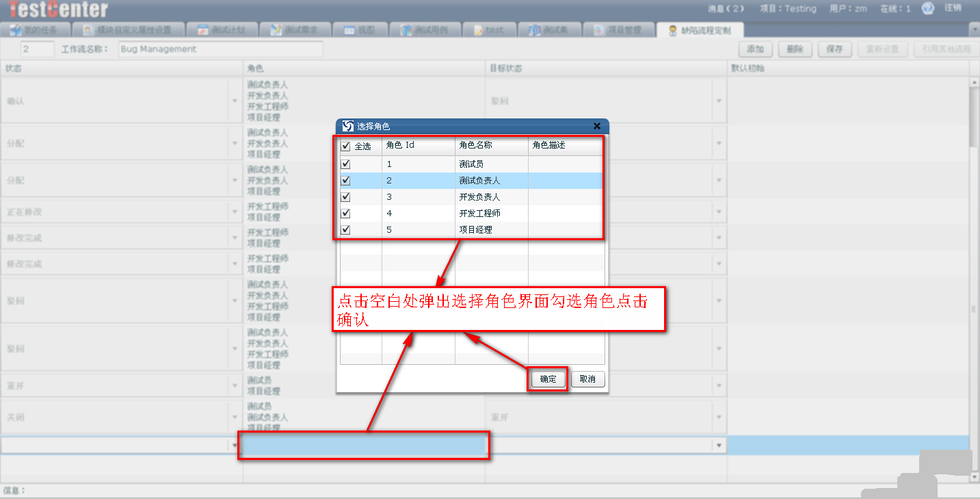The image size is (980, 499).
Task: Click the tab-strip overflow arrow
Action: point(974,29)
